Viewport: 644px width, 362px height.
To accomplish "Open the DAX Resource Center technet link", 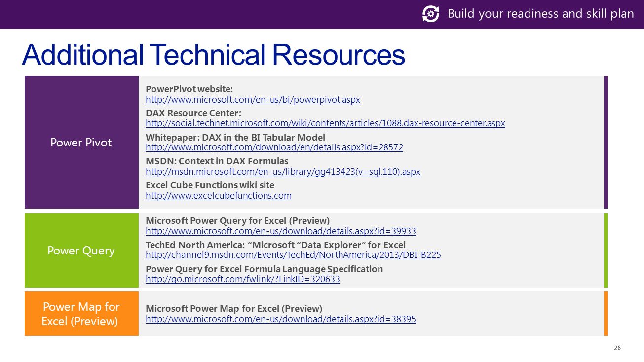I will click(x=326, y=123).
